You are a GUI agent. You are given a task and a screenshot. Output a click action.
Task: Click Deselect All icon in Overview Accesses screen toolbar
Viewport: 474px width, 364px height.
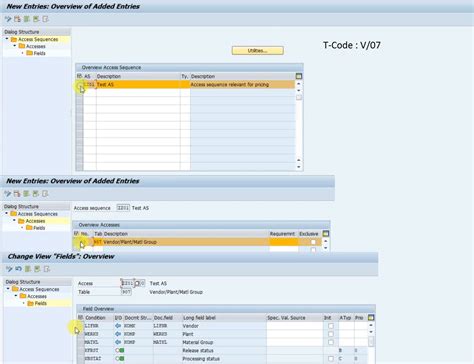[x=45, y=194]
